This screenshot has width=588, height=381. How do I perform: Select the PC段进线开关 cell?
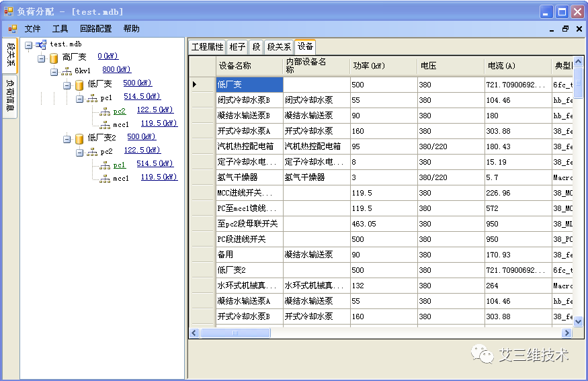point(249,239)
